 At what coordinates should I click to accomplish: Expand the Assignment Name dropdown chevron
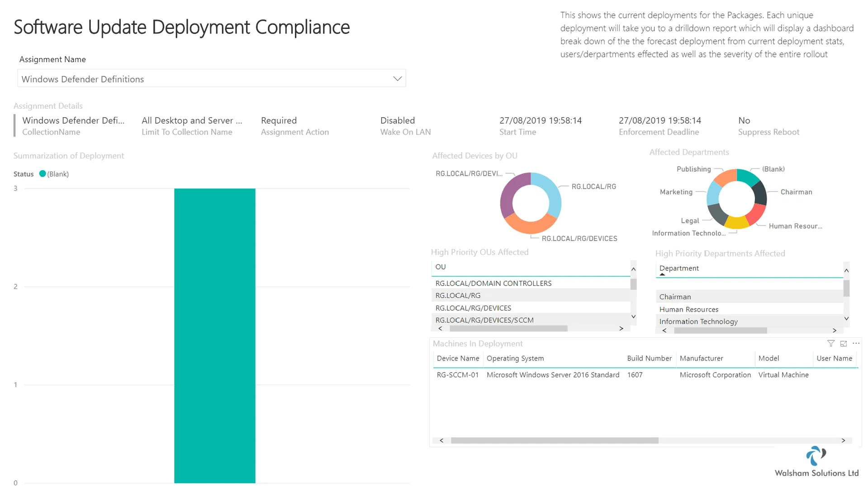397,79
